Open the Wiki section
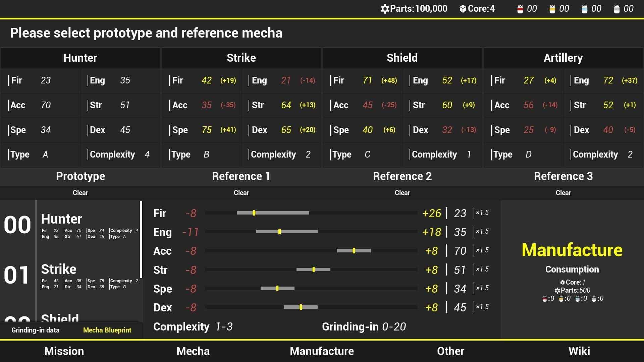644x362 pixels. (579, 351)
